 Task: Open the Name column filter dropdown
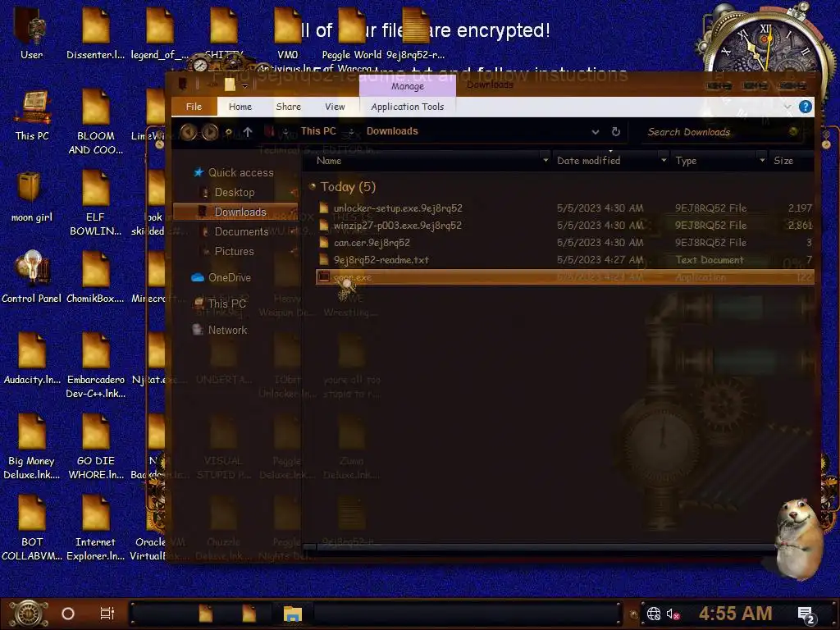click(x=546, y=160)
